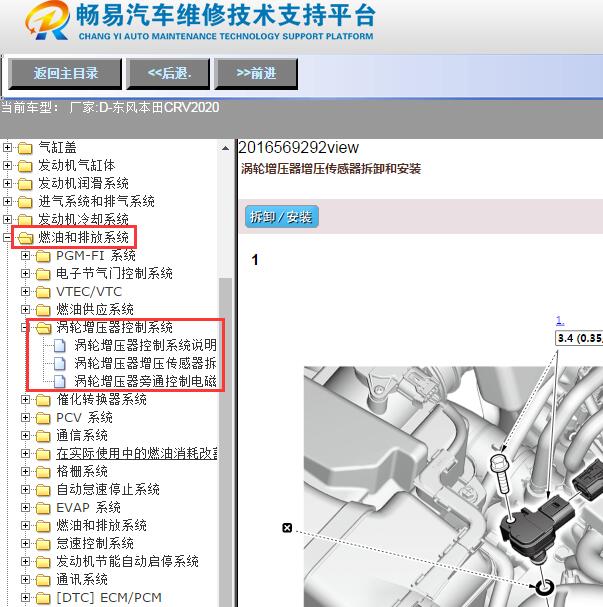
Task: Expand the 气缸盖 tree node
Action: [x=7, y=147]
